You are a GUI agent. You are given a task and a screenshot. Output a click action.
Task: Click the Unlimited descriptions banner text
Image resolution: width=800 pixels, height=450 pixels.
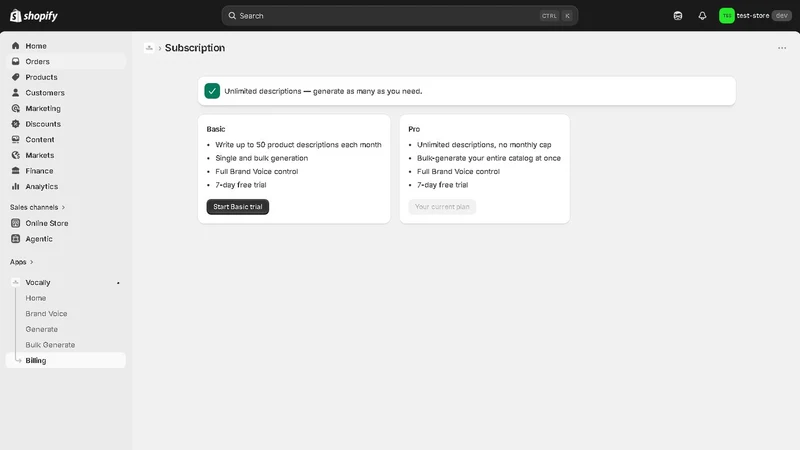(323, 91)
